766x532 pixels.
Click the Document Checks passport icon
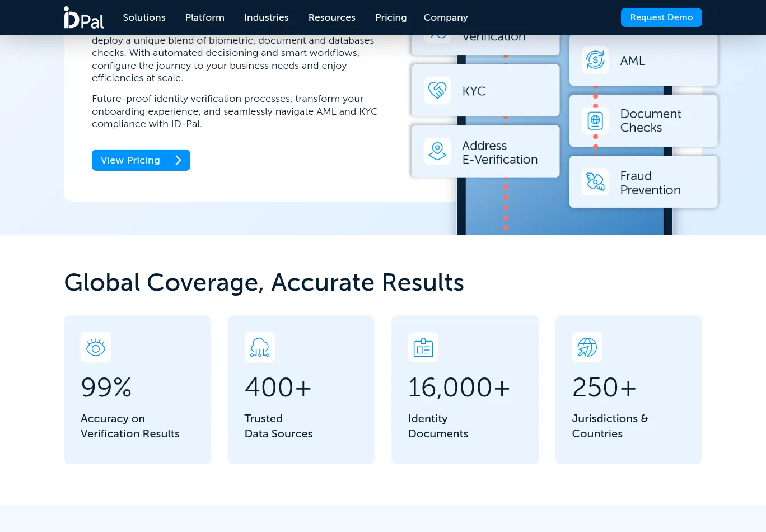pos(595,120)
